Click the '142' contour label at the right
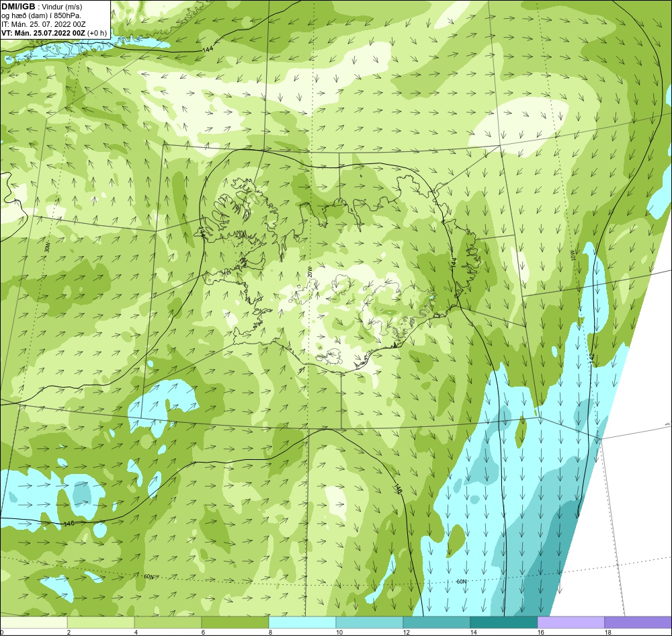Screen dimensions: 672x636 [592, 358]
